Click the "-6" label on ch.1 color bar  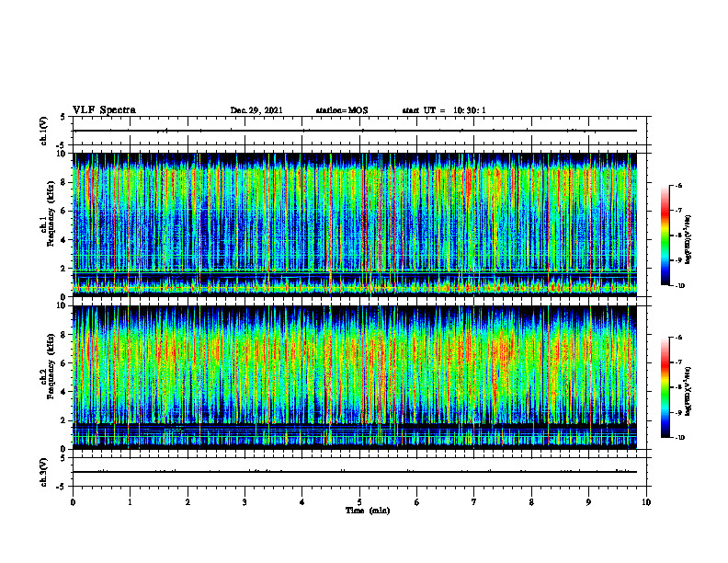coord(678,185)
